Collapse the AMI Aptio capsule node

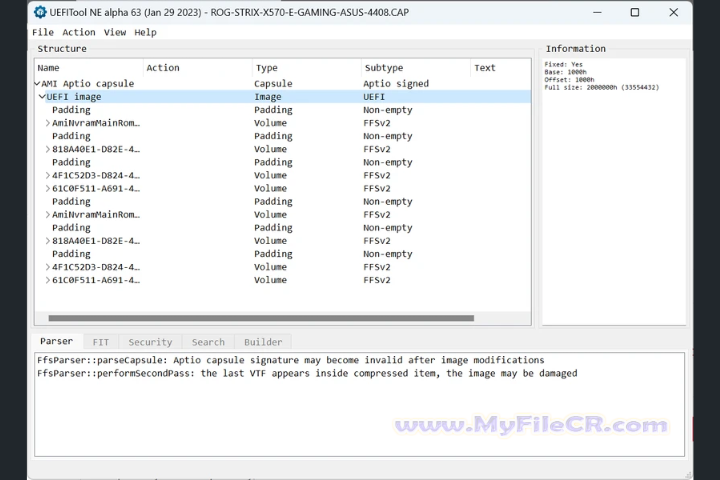[x=37, y=84]
